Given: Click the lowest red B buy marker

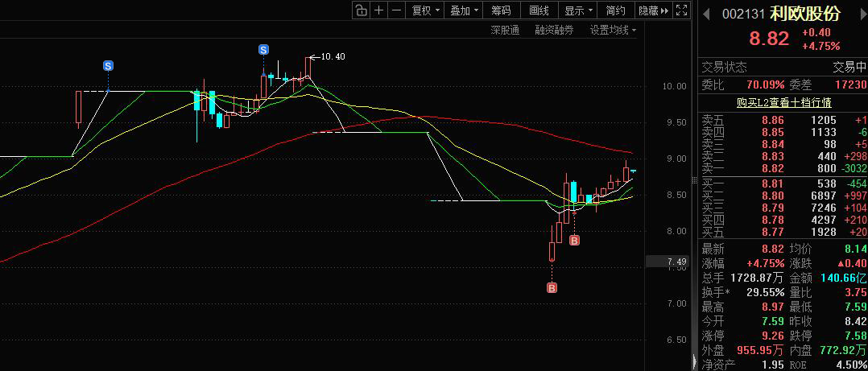Looking at the screenshot, I should [x=552, y=287].
